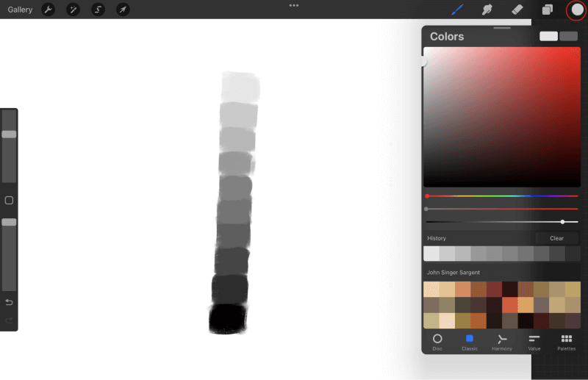The width and height of the screenshot is (588, 380).
Task: Open the Layers panel
Action: click(548, 10)
